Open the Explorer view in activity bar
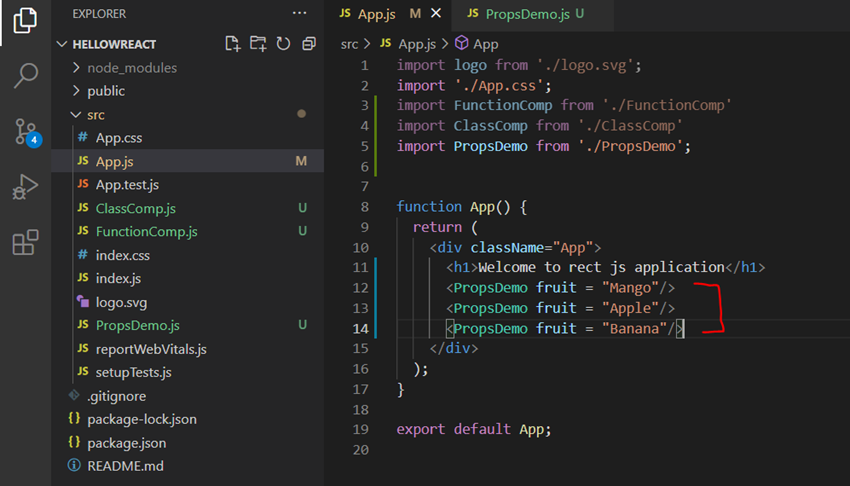 25,21
